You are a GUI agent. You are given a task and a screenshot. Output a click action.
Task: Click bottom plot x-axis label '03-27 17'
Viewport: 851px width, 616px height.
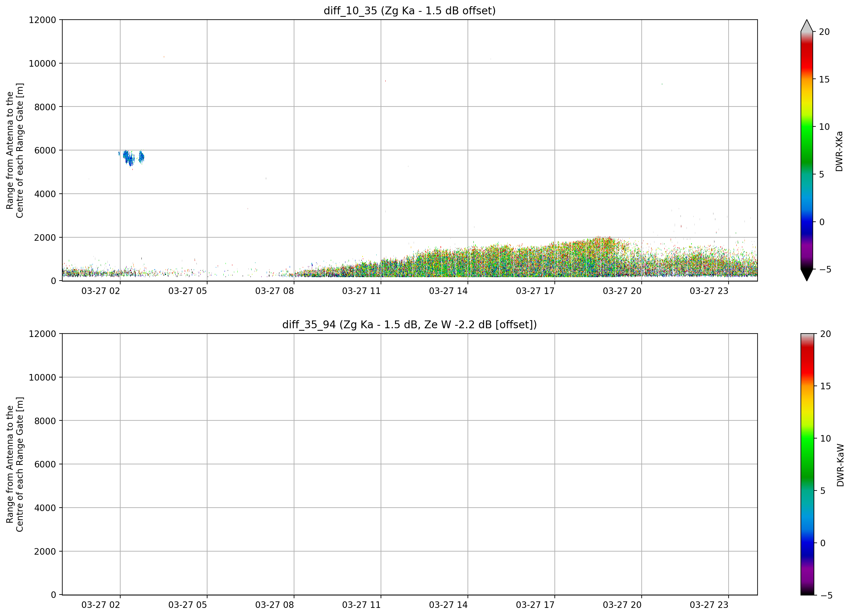tap(535, 605)
